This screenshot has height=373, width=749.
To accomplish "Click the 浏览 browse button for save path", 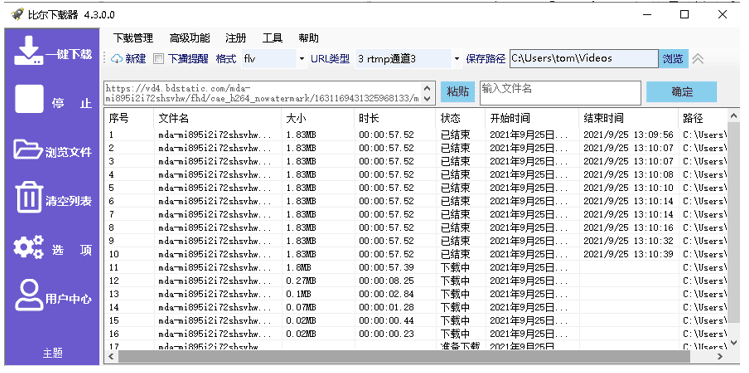I will pos(674,59).
